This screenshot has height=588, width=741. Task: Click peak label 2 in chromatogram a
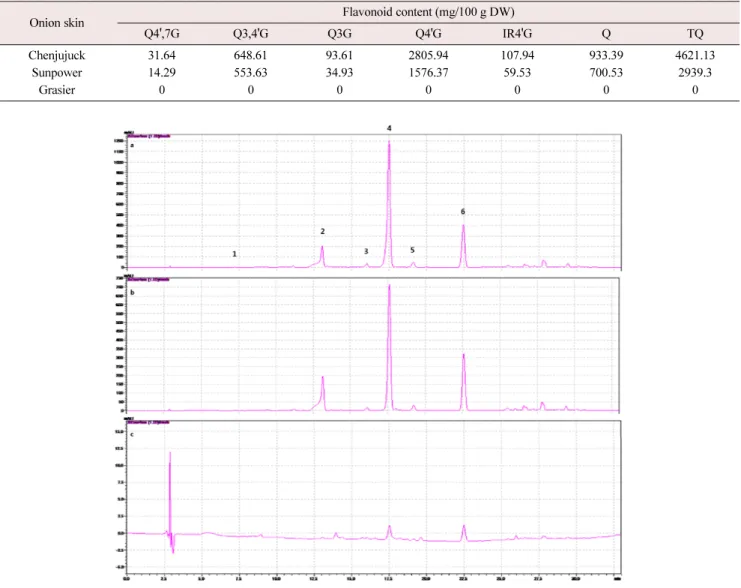click(x=323, y=231)
